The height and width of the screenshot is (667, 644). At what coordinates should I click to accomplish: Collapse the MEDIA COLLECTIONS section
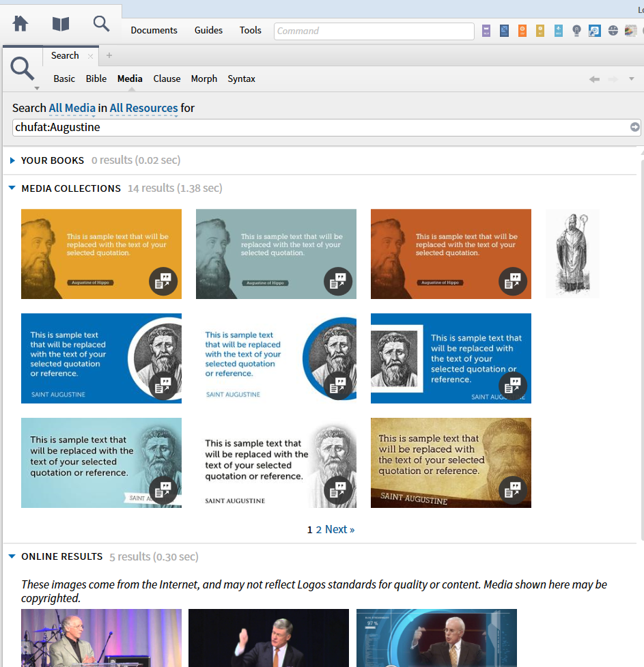click(12, 188)
